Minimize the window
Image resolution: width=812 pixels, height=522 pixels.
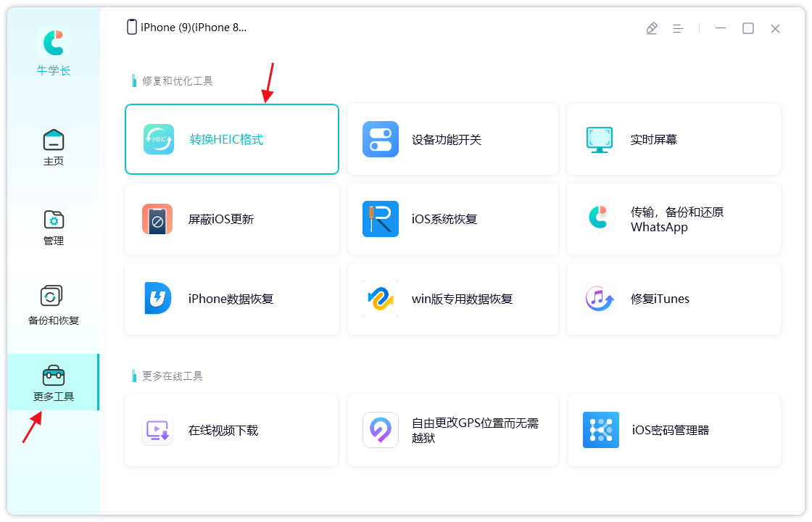(x=721, y=28)
